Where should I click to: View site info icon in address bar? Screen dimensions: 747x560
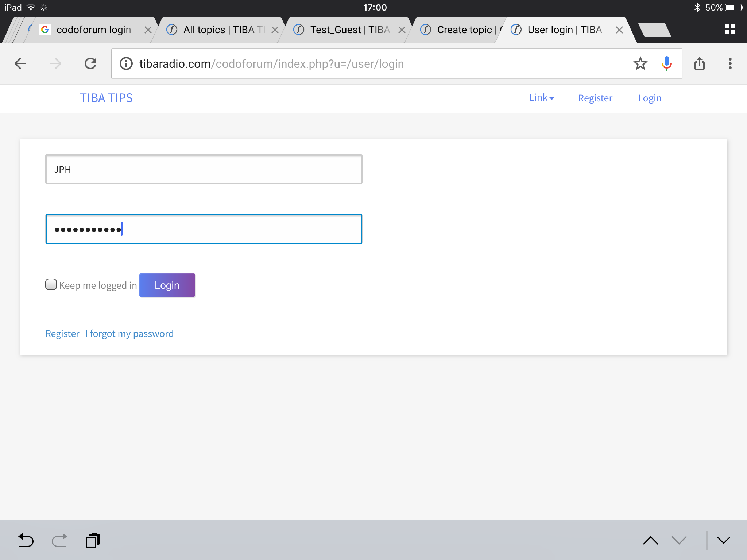pos(126,63)
